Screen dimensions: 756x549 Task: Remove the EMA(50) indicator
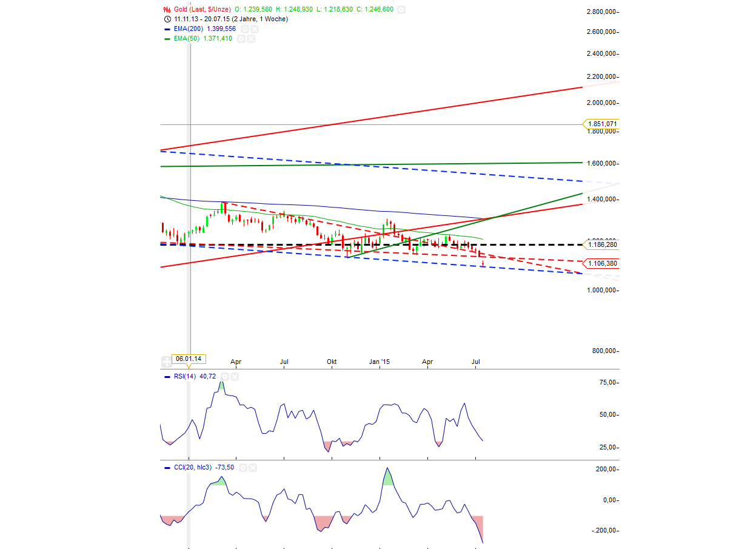click(x=250, y=38)
